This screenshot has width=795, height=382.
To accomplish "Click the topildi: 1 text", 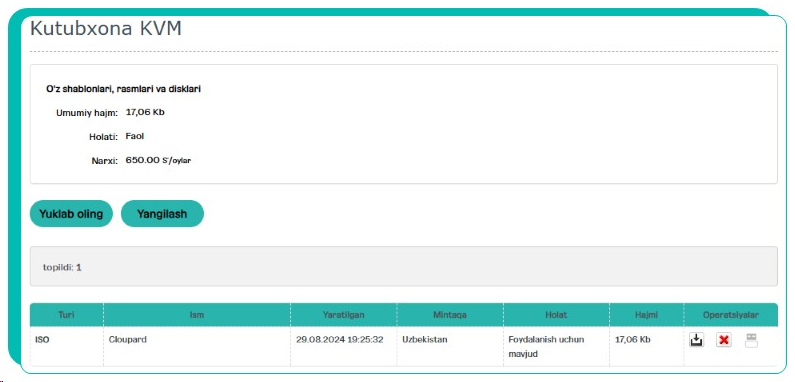I will [62, 267].
